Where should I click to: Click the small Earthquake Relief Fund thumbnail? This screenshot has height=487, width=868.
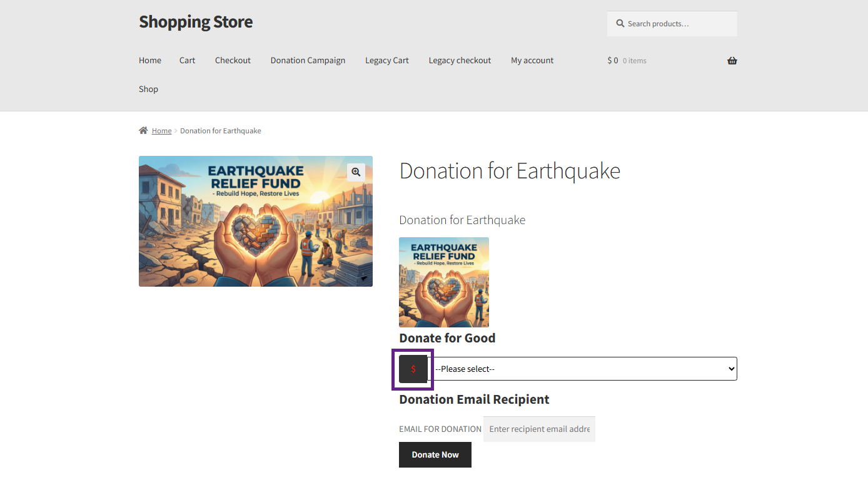pyautogui.click(x=444, y=282)
